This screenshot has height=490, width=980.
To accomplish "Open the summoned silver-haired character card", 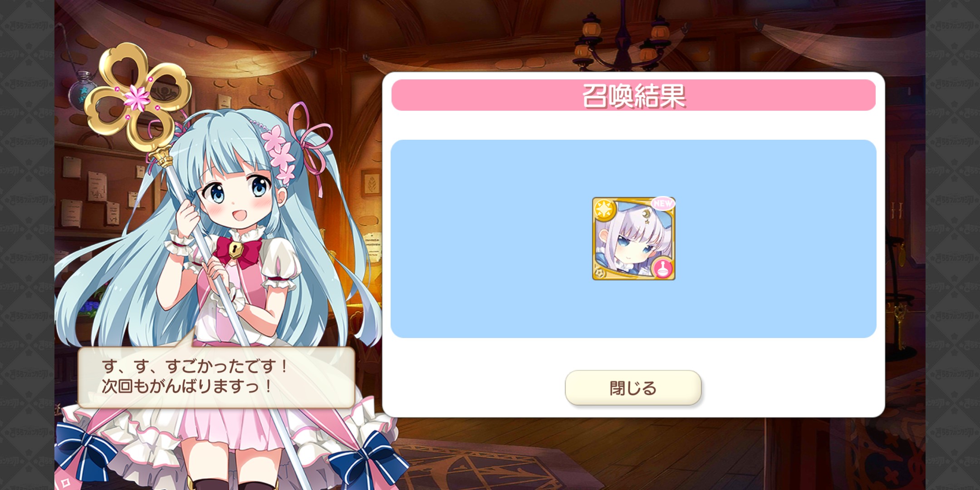I will (633, 239).
